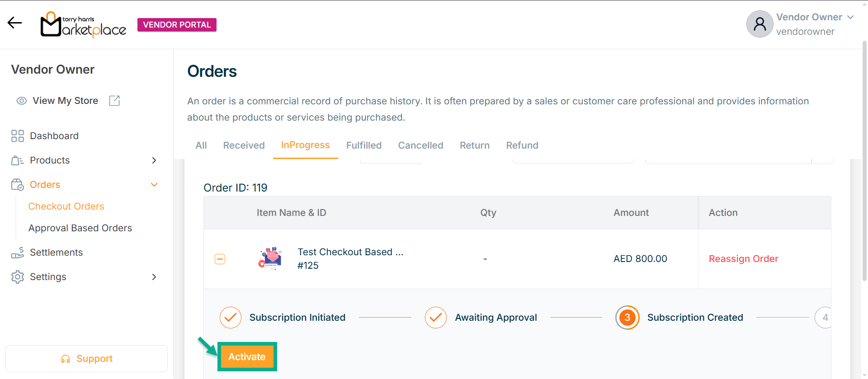Click the Support headset icon
Viewport: 868px width, 379px height.
[x=66, y=359]
